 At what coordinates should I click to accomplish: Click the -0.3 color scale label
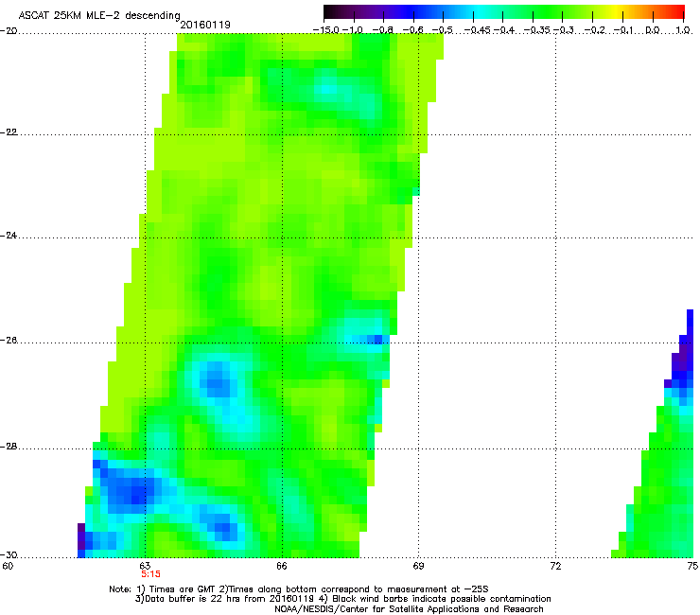point(564,30)
